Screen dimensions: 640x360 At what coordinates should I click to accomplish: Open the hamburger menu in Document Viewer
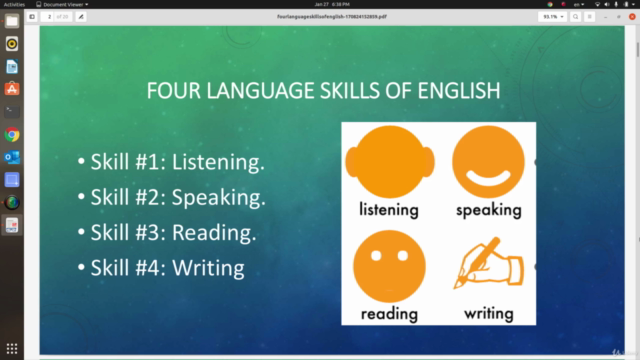coord(589,17)
